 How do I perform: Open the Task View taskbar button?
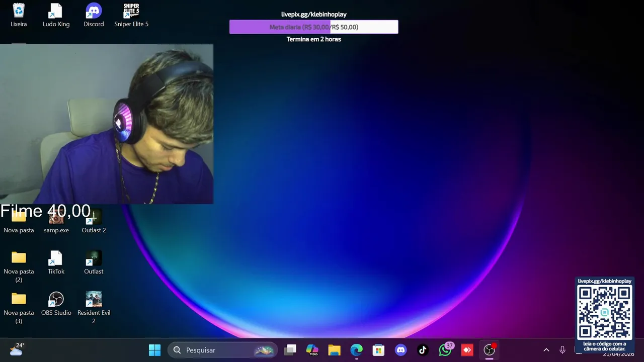(290, 350)
